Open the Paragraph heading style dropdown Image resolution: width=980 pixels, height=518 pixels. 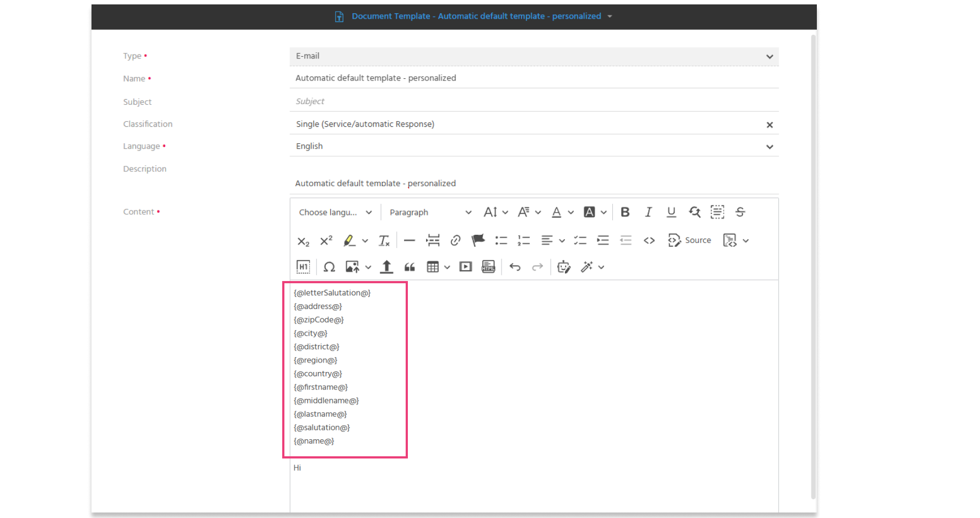pos(430,212)
